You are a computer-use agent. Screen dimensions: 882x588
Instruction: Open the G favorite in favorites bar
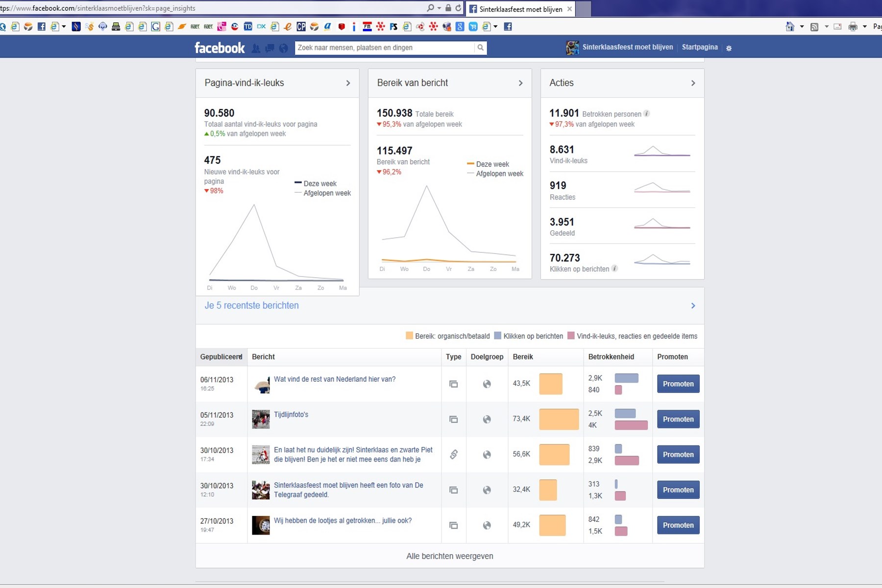[x=155, y=26]
